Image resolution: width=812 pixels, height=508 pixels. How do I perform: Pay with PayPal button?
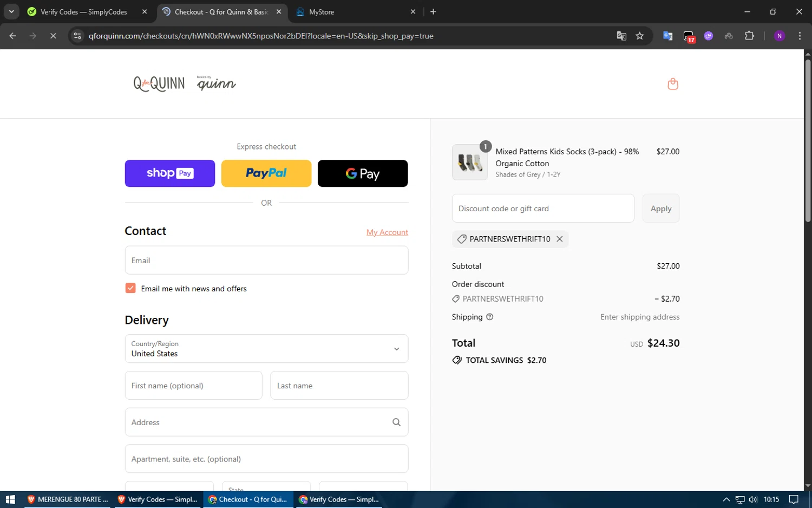[x=266, y=173]
